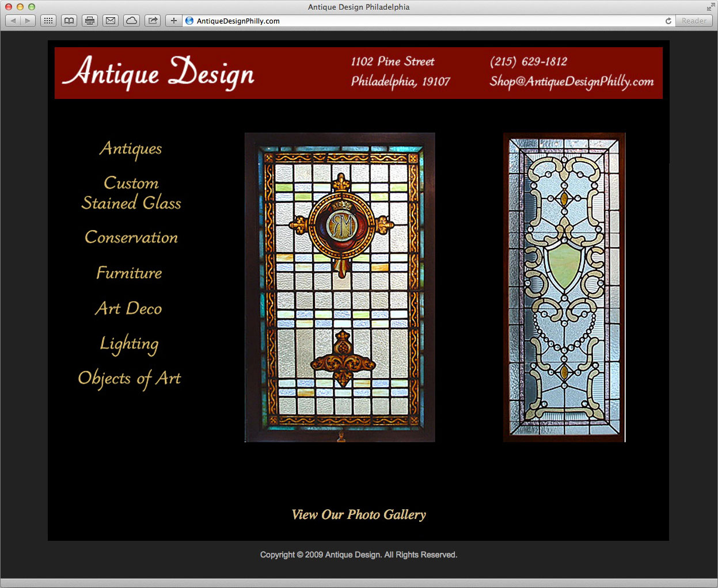Click the Share arrow icon

click(153, 21)
